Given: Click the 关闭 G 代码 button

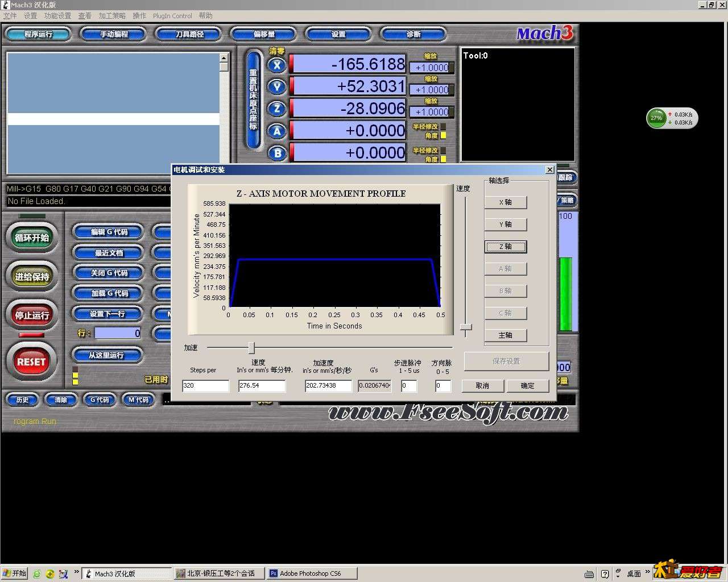Looking at the screenshot, I should 109,273.
